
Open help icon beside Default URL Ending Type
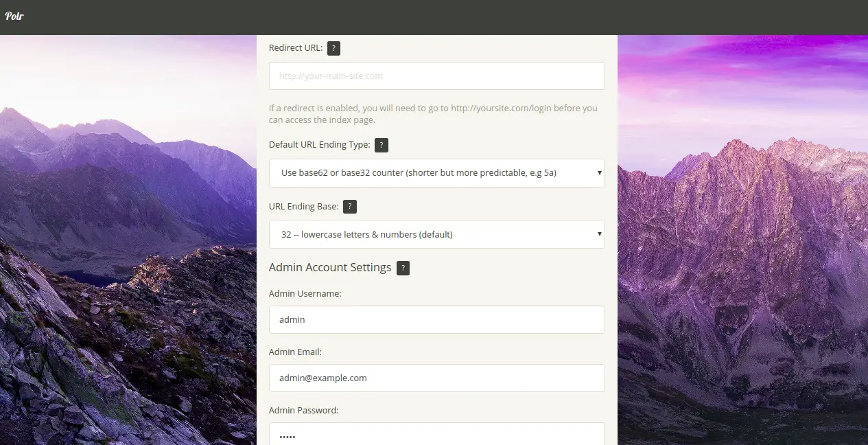point(382,145)
